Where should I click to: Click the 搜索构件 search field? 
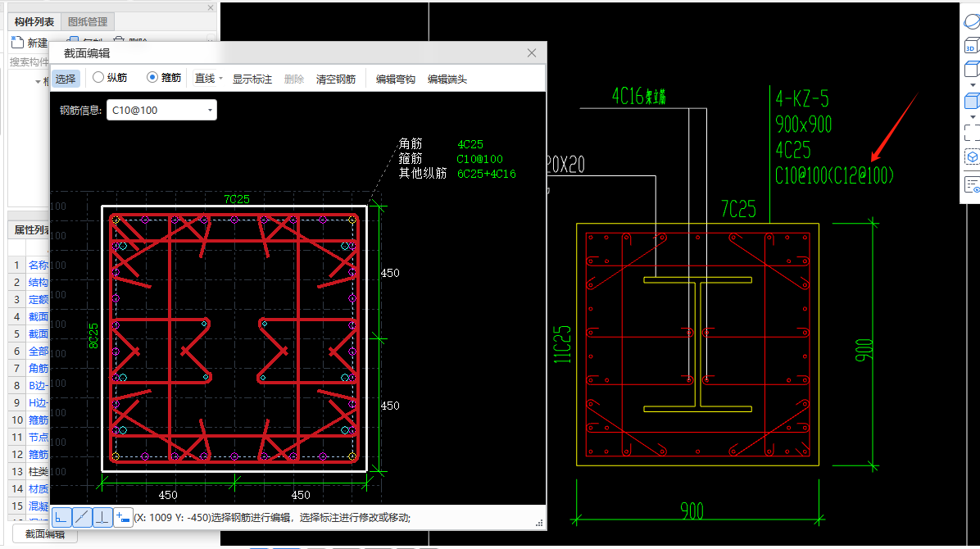(29, 62)
